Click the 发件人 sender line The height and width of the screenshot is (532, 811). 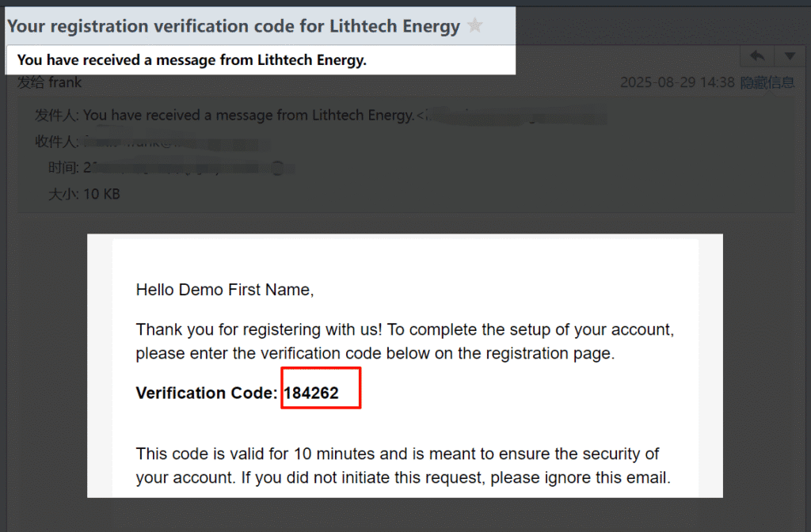tap(238, 116)
